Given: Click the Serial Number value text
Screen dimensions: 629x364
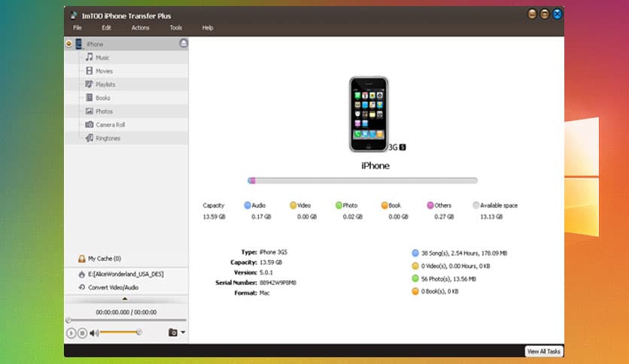Looking at the screenshot, I should (278, 283).
